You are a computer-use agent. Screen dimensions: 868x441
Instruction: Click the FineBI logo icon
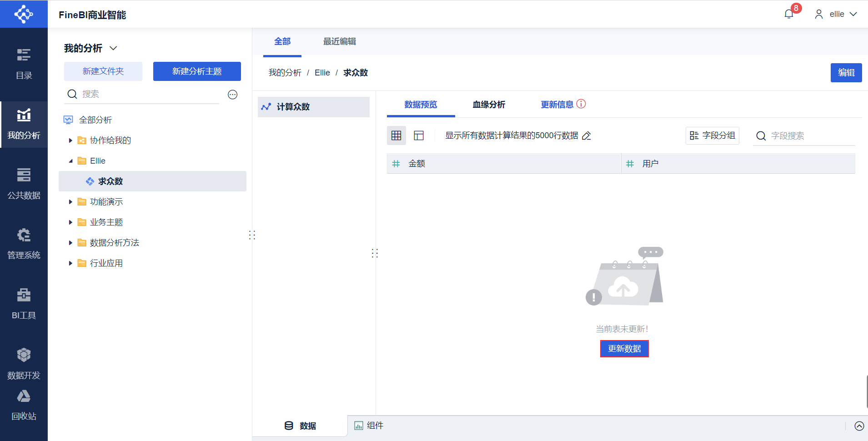click(24, 14)
